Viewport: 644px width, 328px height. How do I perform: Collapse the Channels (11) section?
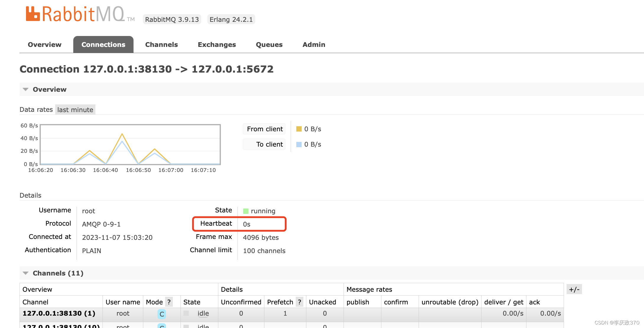click(25, 273)
